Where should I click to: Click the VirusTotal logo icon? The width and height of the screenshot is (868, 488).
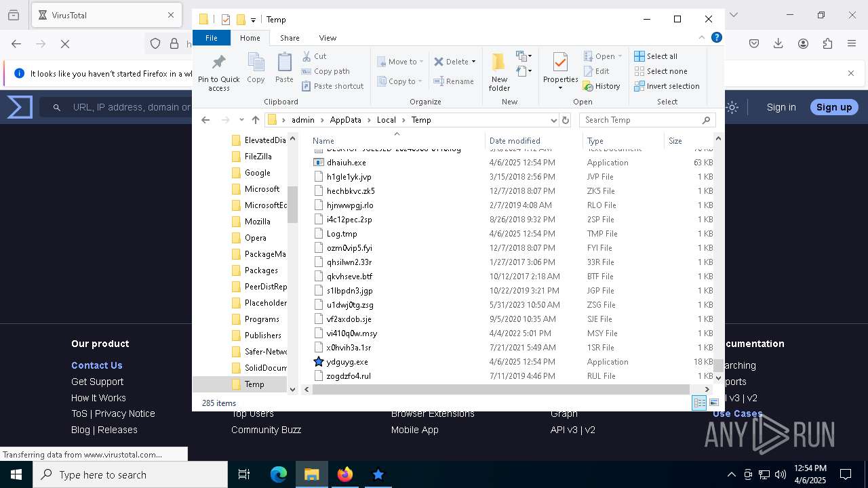(x=20, y=107)
